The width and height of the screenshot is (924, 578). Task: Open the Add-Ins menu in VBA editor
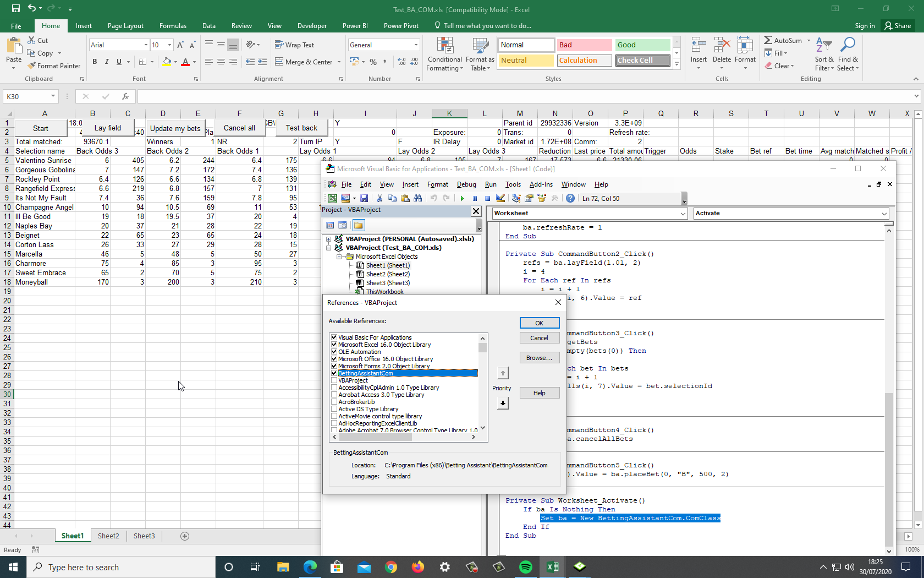541,184
